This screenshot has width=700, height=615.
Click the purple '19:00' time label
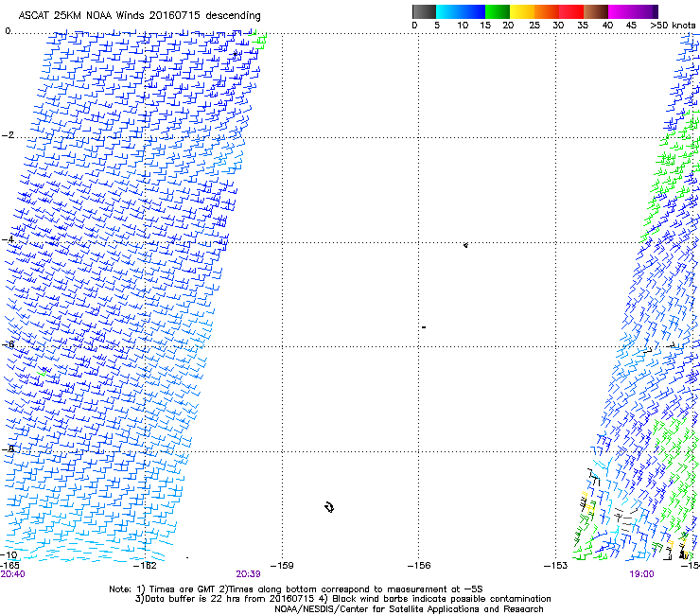click(641, 574)
